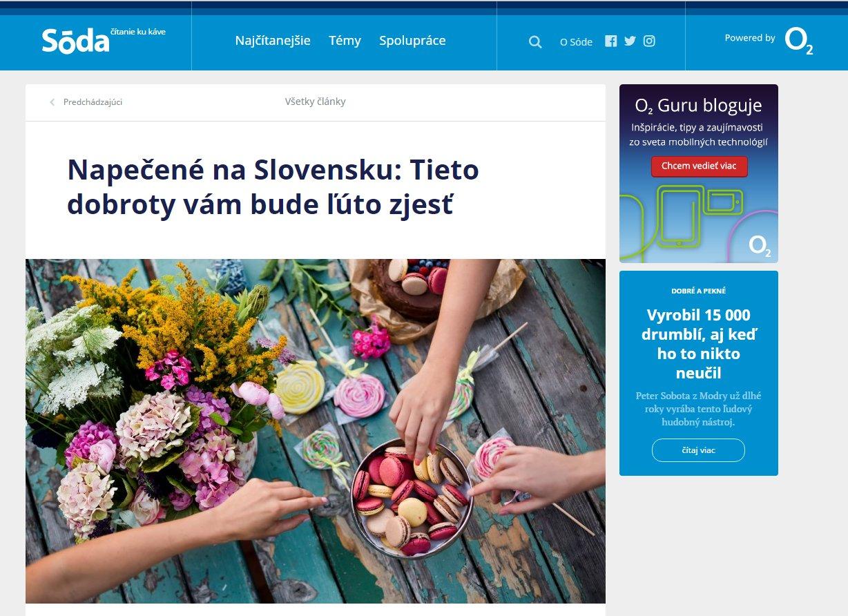Click the O2 logo beside Powered by
This screenshot has width=848, height=616.
(x=799, y=41)
